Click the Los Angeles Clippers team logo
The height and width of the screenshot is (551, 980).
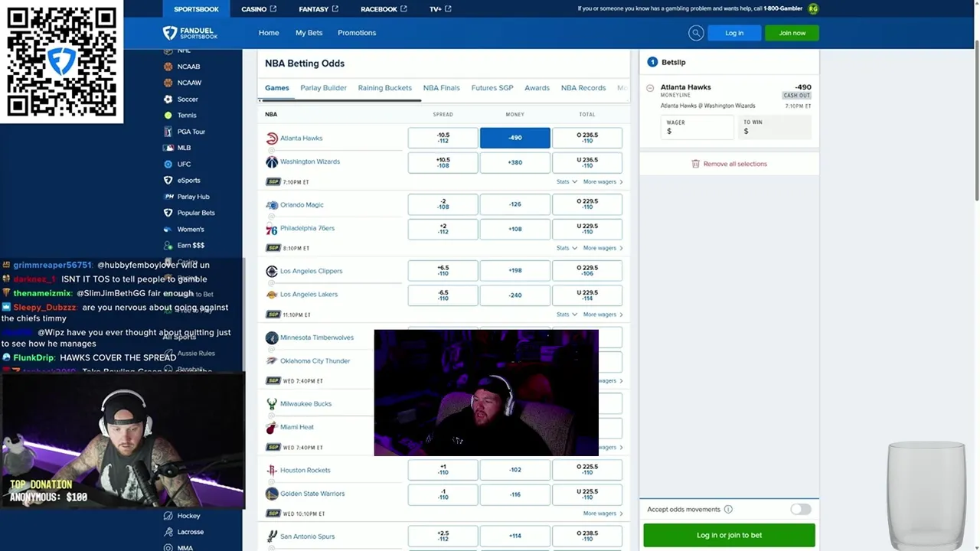272,271
